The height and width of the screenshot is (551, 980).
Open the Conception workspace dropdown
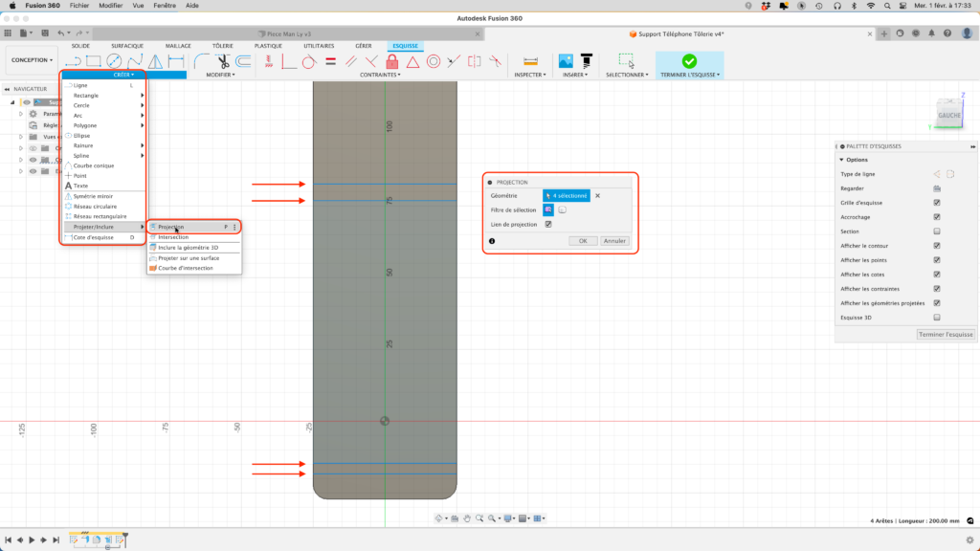[x=32, y=60]
